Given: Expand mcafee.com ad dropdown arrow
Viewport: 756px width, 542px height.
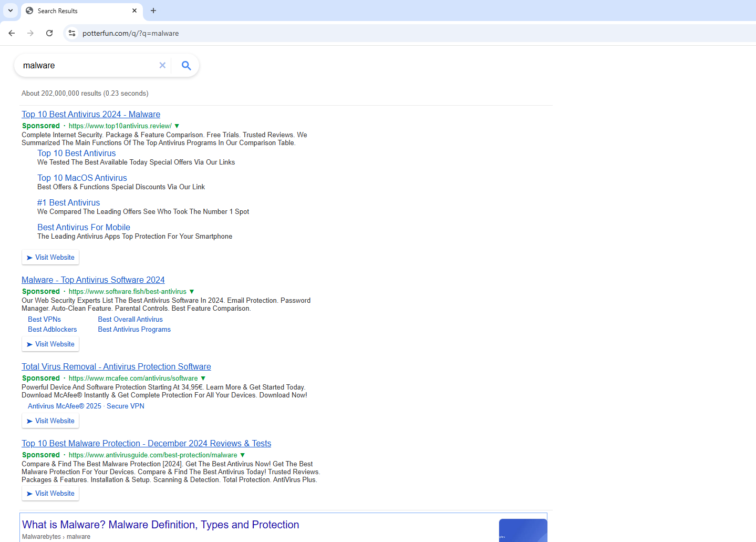Looking at the screenshot, I should (203, 379).
